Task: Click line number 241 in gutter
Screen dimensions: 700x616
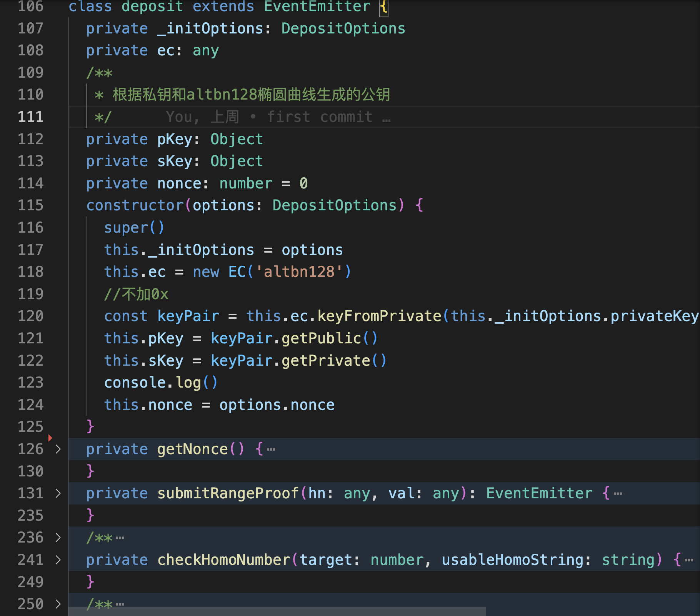Action: point(31,560)
